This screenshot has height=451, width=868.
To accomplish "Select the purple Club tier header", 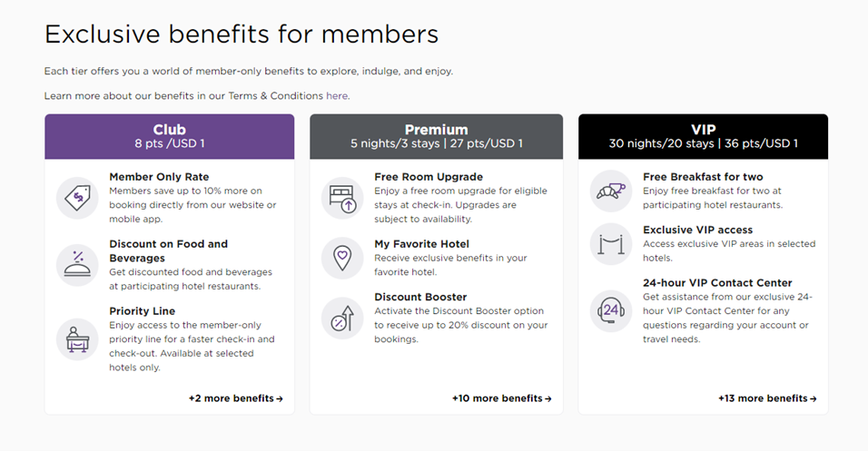I will (170, 137).
